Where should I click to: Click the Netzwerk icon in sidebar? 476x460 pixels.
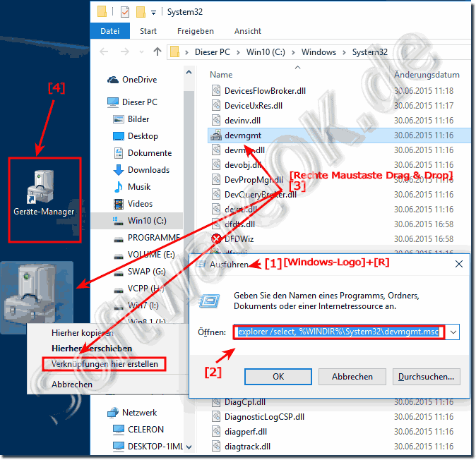point(113,413)
